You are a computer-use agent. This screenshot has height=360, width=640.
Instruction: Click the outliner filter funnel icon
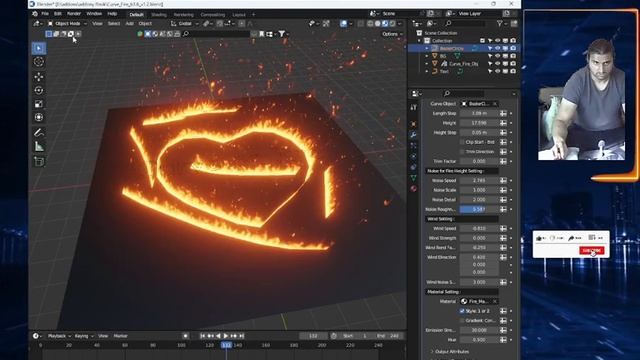click(499, 24)
